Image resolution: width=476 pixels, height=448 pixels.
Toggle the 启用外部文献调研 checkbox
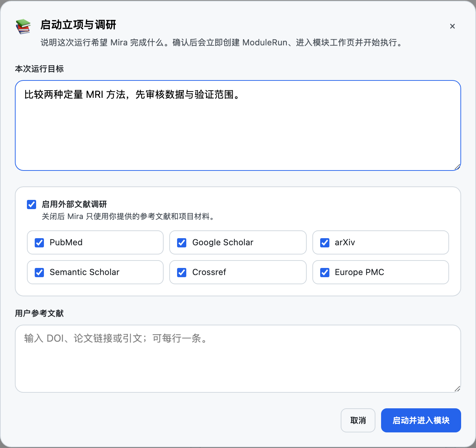point(32,205)
